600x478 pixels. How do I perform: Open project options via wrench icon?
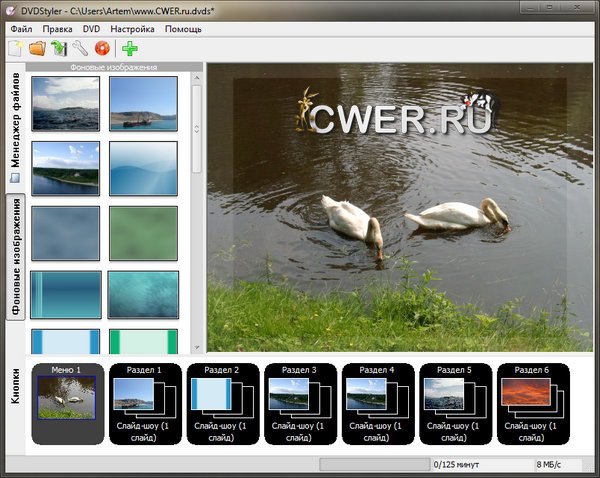click(80, 48)
